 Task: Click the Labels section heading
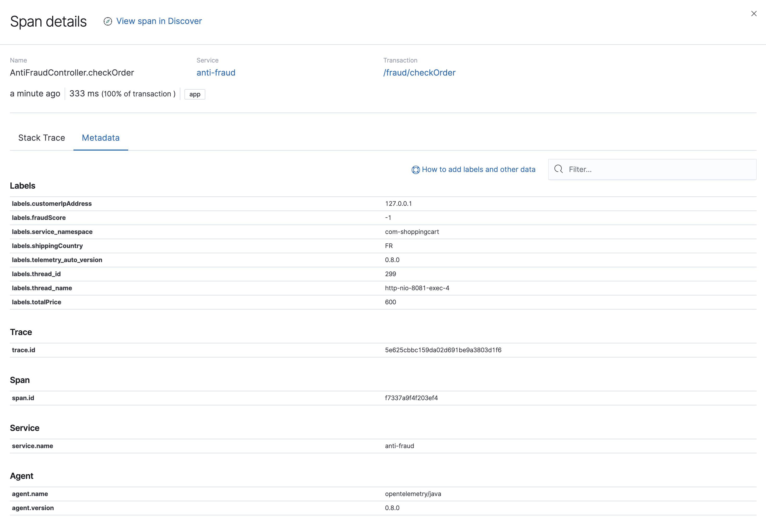(23, 186)
